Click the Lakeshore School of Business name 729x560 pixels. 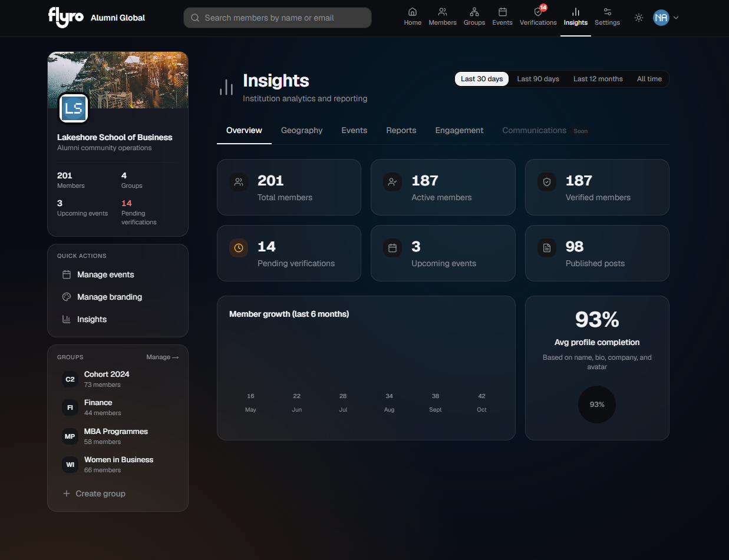pos(115,137)
